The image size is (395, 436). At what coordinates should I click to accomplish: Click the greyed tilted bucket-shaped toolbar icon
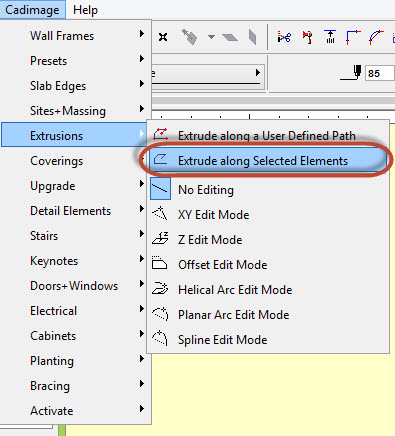[189, 37]
